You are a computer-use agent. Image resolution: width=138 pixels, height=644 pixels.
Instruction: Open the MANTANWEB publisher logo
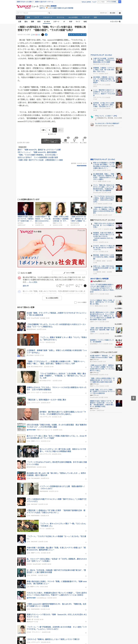pos(77,35)
